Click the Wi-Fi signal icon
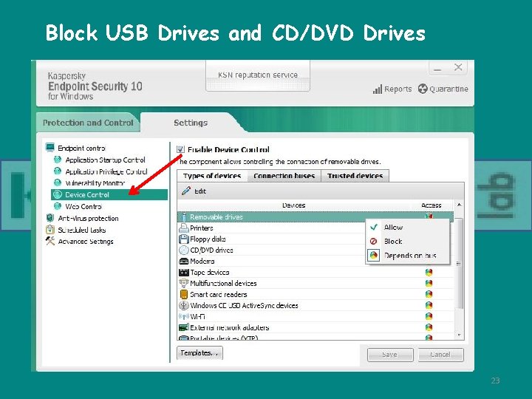Screen dimensions: 532x399 [183, 316]
